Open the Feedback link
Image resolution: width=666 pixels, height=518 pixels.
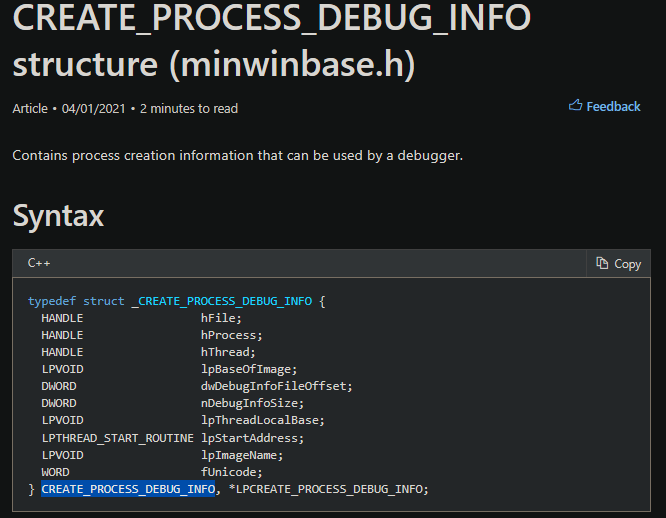pos(613,106)
